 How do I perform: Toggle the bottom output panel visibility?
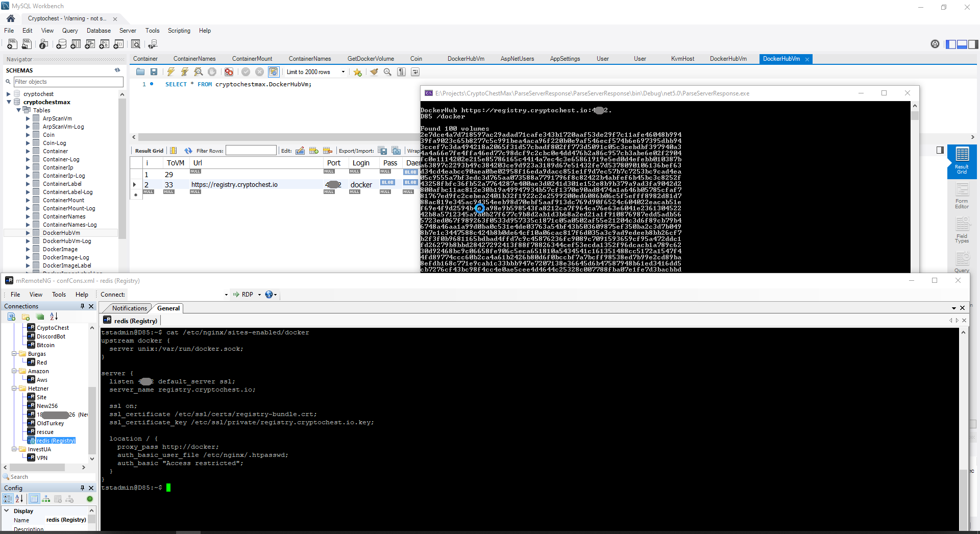(962, 44)
